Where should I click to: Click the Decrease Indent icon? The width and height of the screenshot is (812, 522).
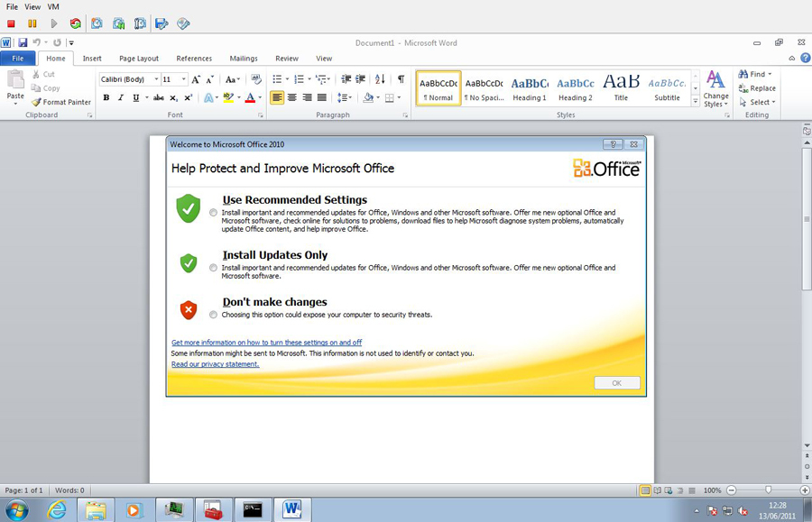(346, 79)
